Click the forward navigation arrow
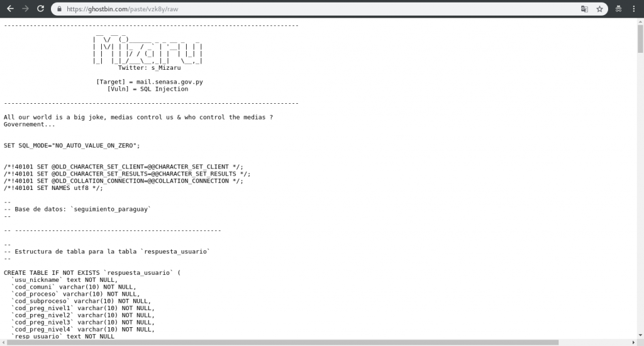This screenshot has height=346, width=644. (25, 9)
